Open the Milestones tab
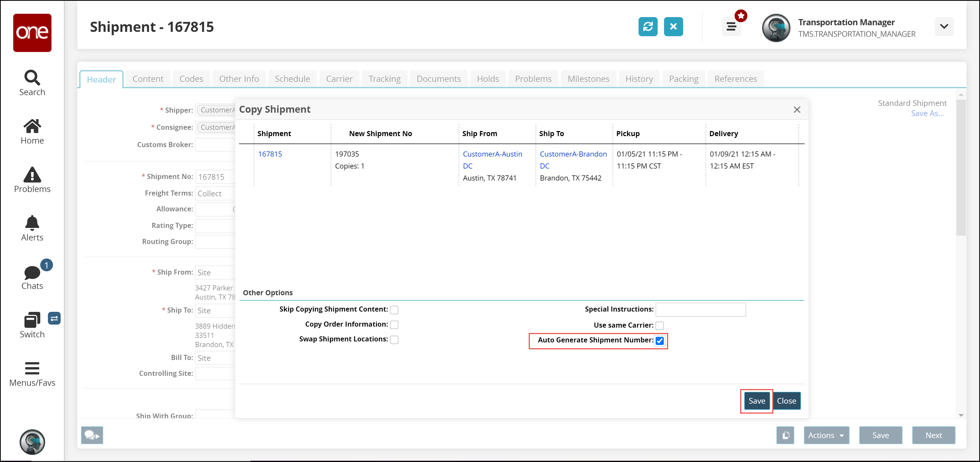980x462 pixels. coord(588,79)
